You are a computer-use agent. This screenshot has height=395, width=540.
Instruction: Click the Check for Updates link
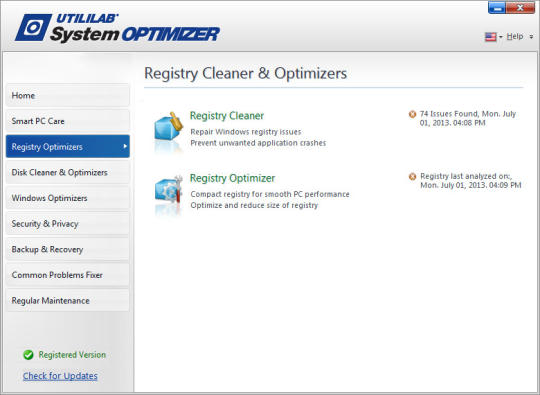click(x=60, y=376)
